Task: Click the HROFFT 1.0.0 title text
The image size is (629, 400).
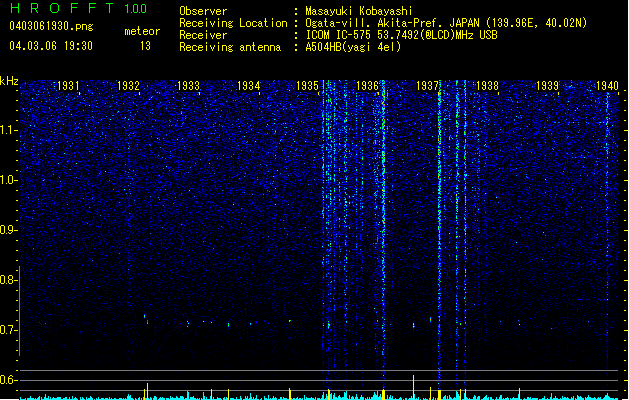Action: (78, 8)
